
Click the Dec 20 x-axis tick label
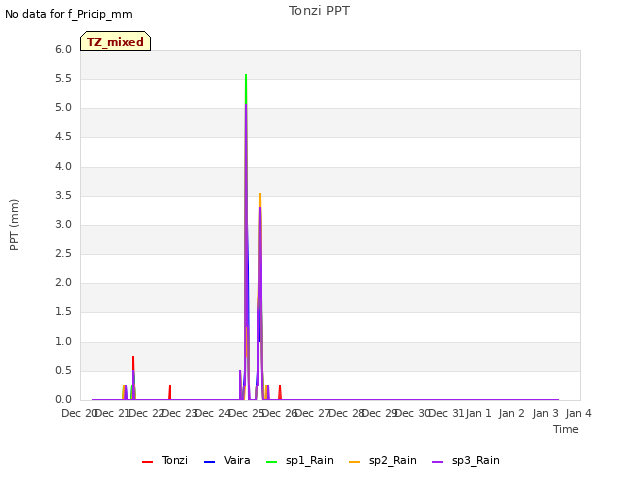point(78,414)
